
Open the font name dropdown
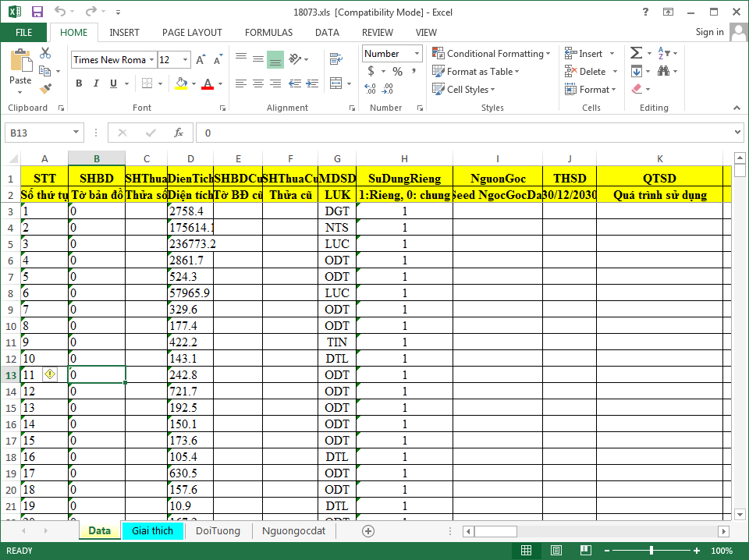(x=151, y=60)
